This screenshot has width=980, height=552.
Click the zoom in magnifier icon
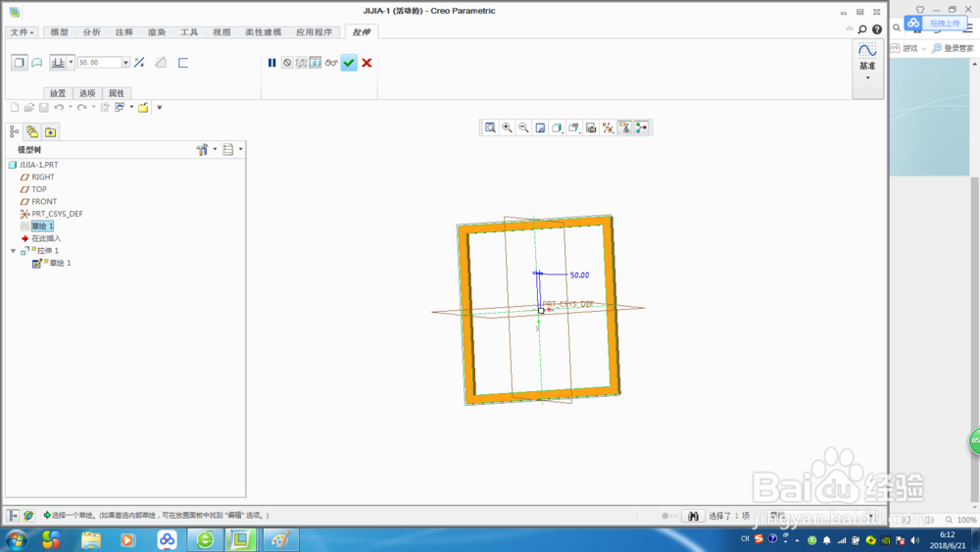click(507, 128)
